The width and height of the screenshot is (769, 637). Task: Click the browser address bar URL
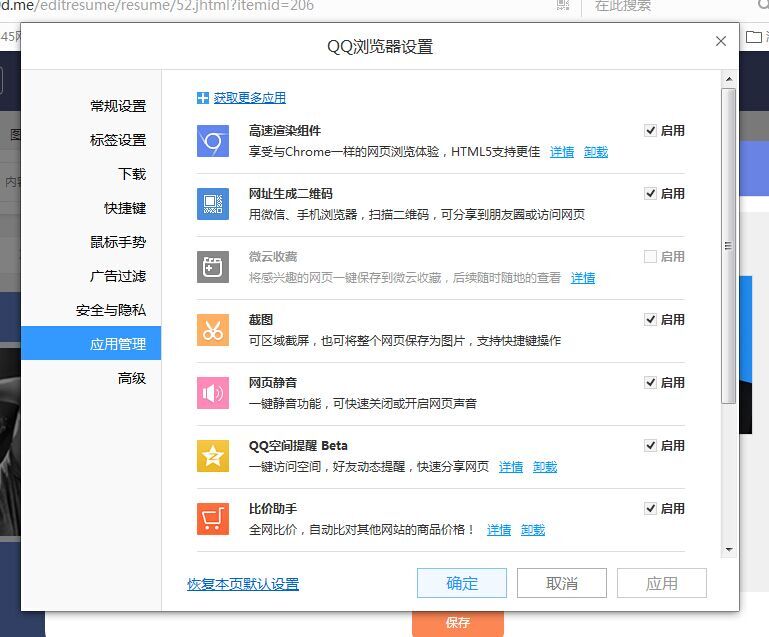[157, 6]
